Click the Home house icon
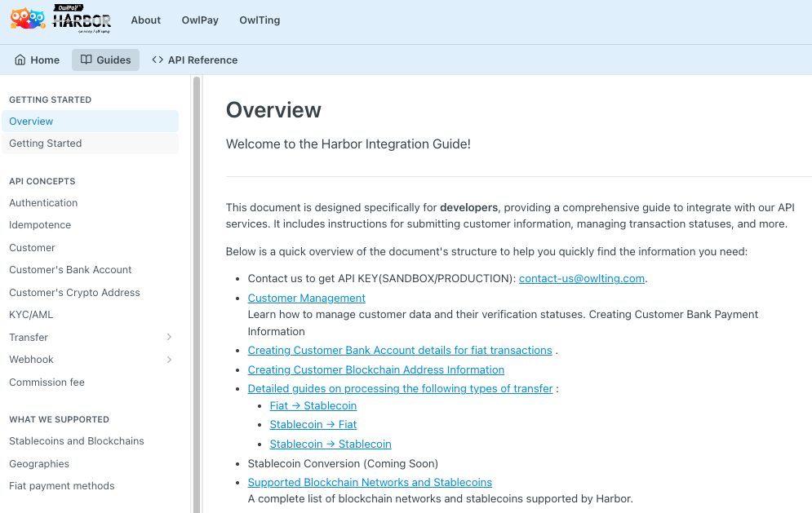 20,60
